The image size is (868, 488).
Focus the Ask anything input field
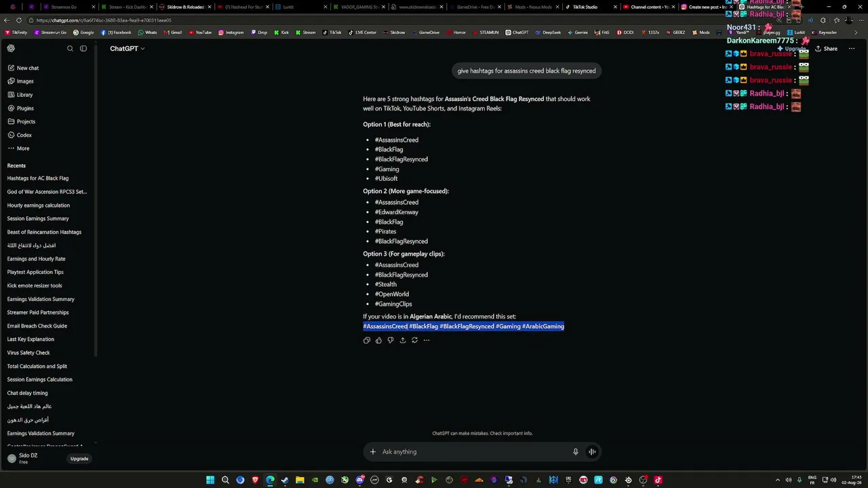(475, 452)
